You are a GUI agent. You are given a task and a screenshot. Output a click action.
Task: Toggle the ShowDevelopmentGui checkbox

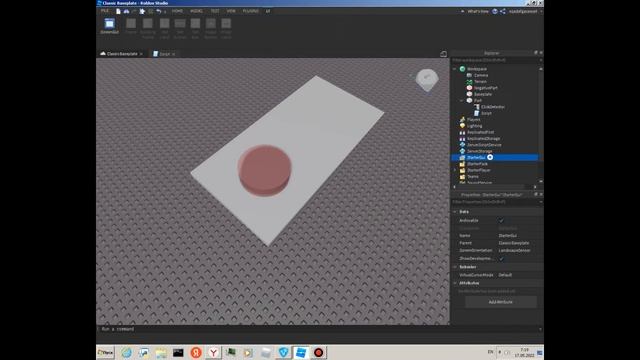point(501,259)
